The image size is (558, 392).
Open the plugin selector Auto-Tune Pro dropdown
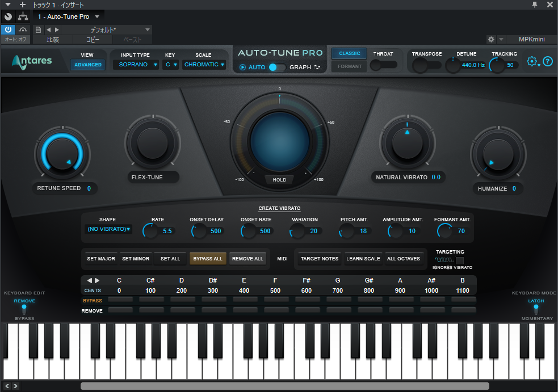(x=68, y=16)
